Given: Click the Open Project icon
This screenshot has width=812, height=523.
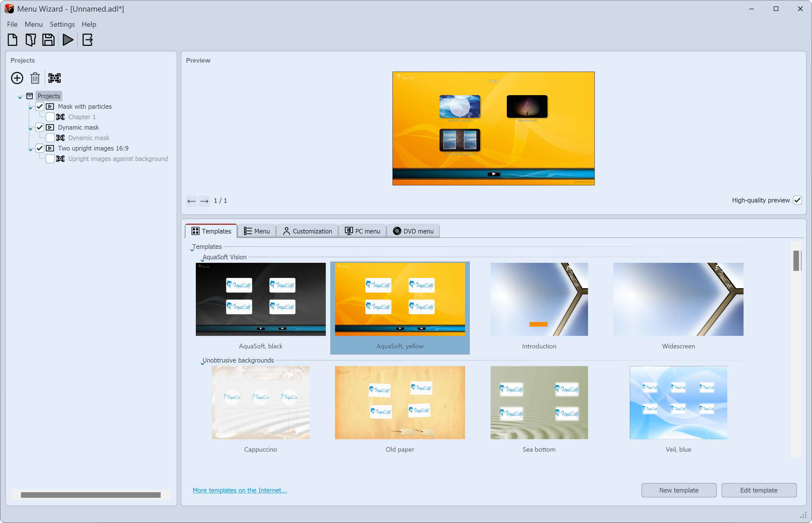Looking at the screenshot, I should pyautogui.click(x=31, y=40).
